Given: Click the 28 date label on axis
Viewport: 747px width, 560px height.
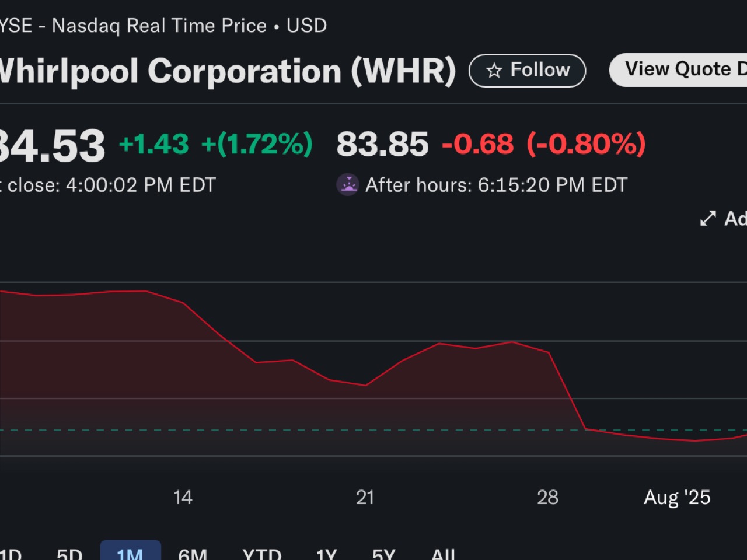Looking at the screenshot, I should [547, 498].
